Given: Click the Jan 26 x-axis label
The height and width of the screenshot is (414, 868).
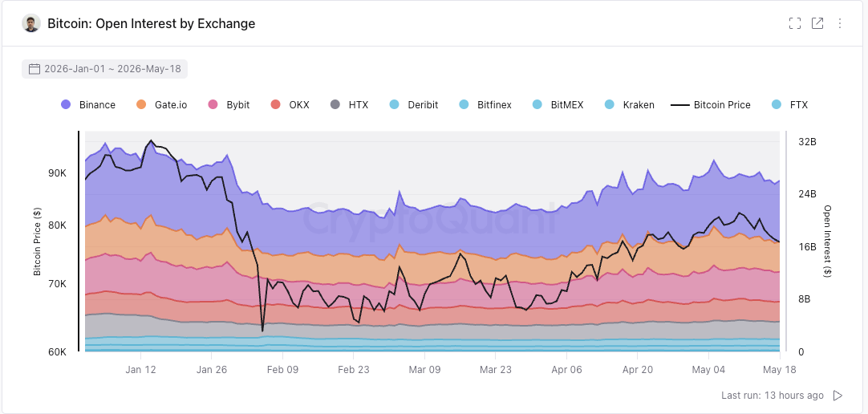Looking at the screenshot, I should click(211, 369).
